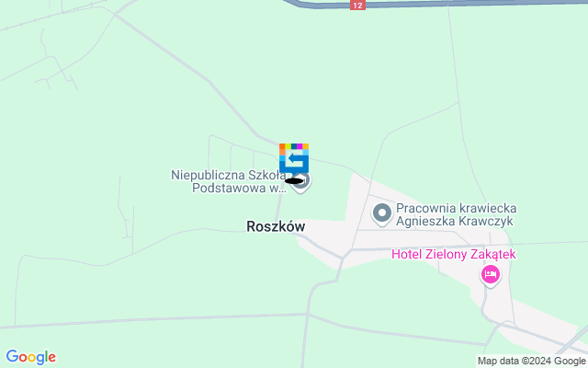The height and width of the screenshot is (368, 588).
Task: Click the Pracownia krawiecka location pin icon
Action: coord(382,214)
